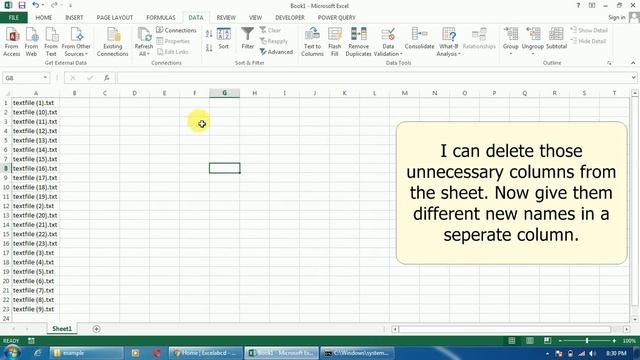Switch to VIEW tab

click(256, 18)
